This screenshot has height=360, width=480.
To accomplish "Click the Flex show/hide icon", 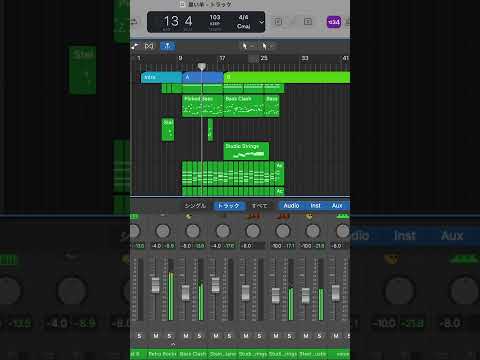I will 149,46.
